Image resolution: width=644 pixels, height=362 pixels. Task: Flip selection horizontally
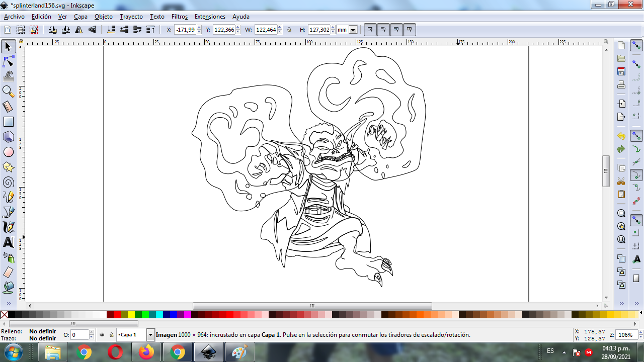(79, 30)
